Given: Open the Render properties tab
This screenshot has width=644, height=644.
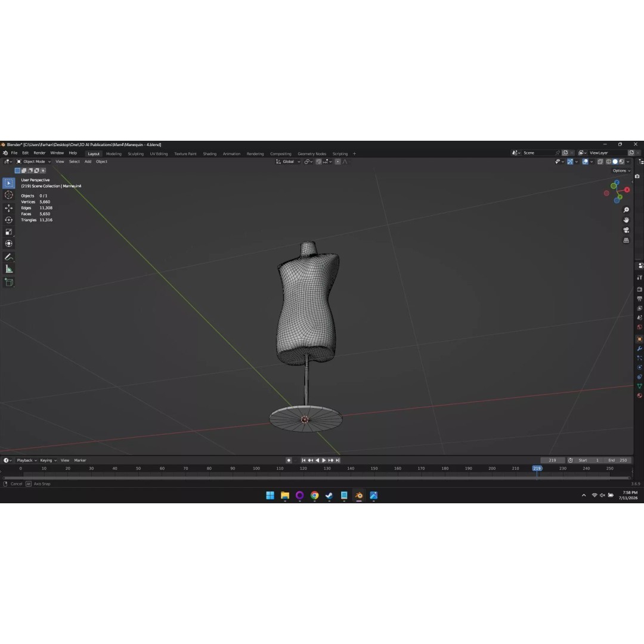Looking at the screenshot, I should pyautogui.click(x=639, y=289).
